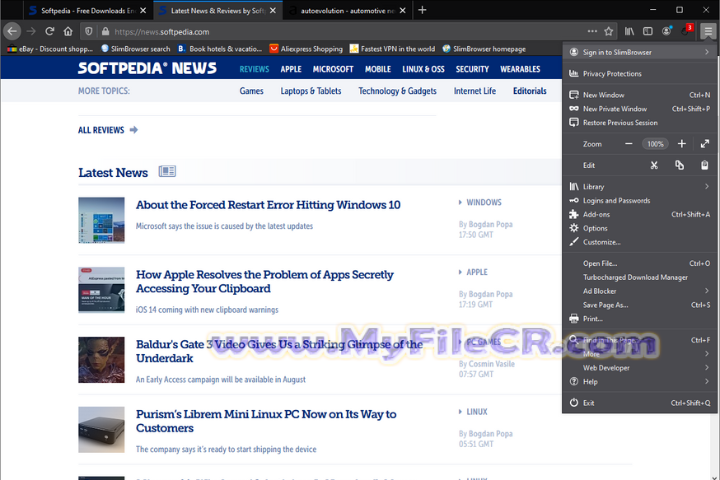
Task: Print the current page
Action: coord(640,319)
